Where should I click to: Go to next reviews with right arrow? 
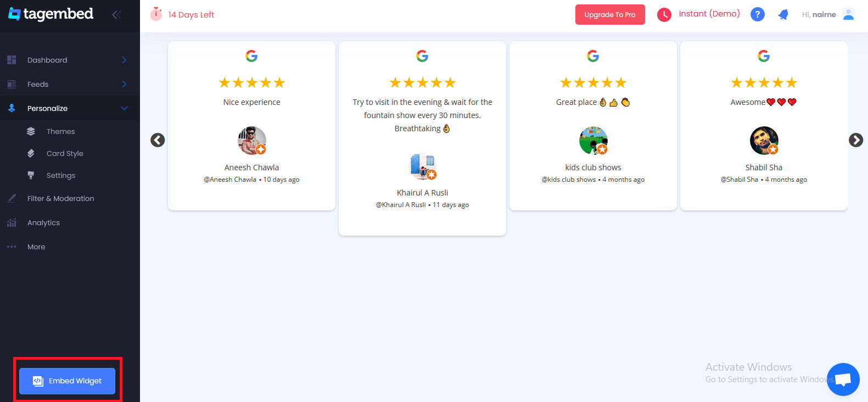[x=856, y=140]
